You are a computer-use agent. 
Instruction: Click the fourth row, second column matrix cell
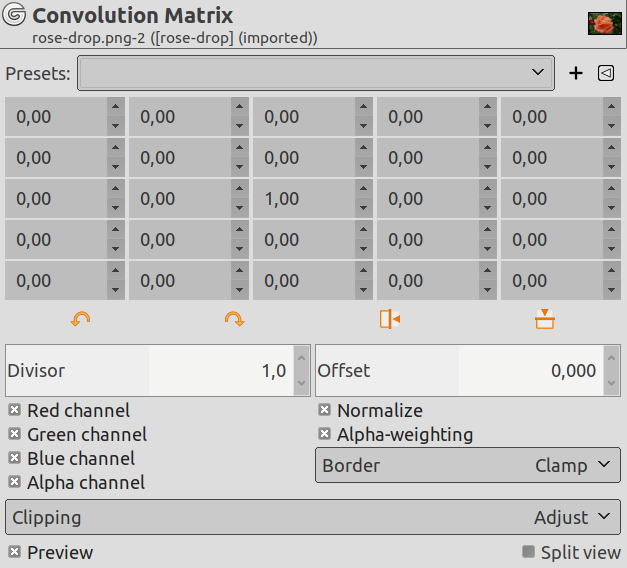(x=180, y=240)
